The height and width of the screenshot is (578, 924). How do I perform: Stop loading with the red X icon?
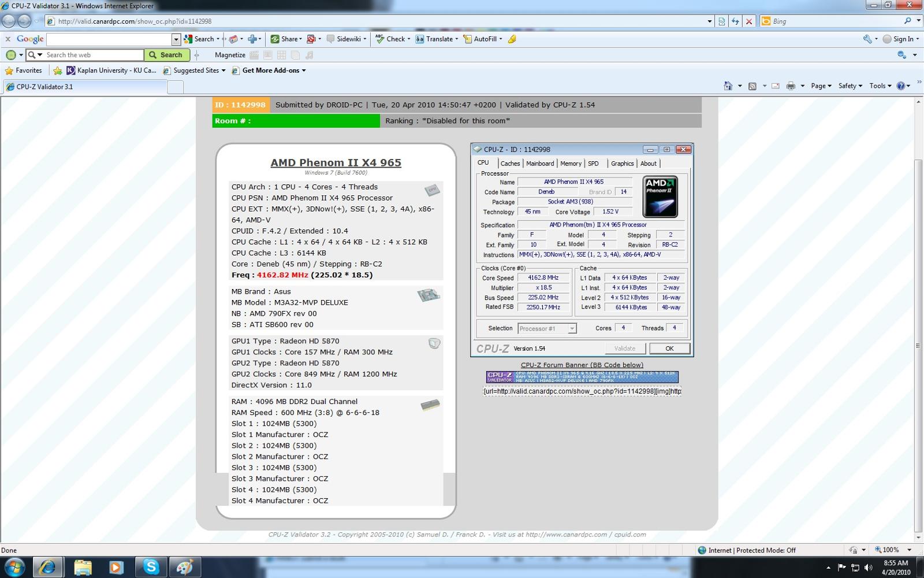(x=749, y=21)
